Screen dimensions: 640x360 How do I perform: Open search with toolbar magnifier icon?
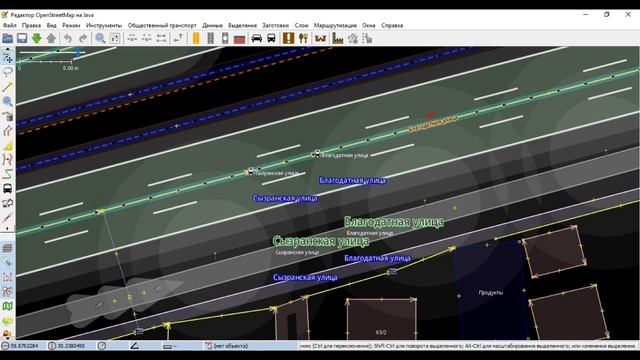coord(100,38)
